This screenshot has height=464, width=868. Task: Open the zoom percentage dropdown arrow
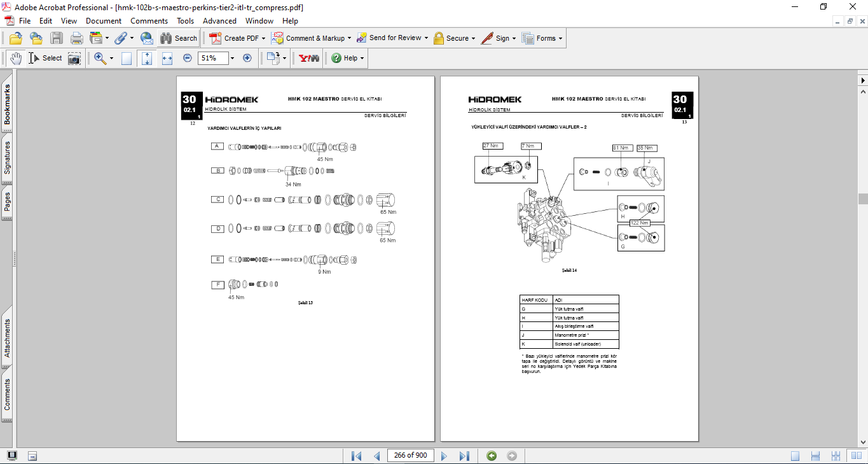pyautogui.click(x=232, y=58)
